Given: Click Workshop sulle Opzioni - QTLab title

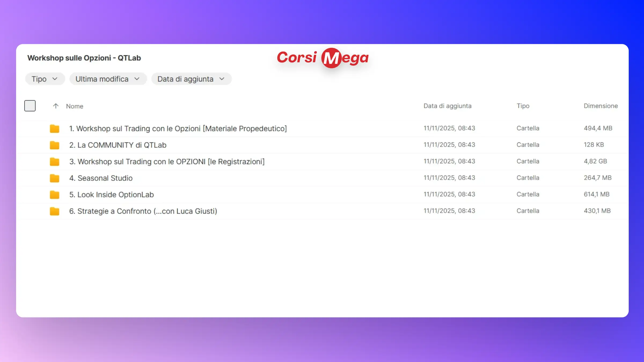Looking at the screenshot, I should (x=84, y=58).
